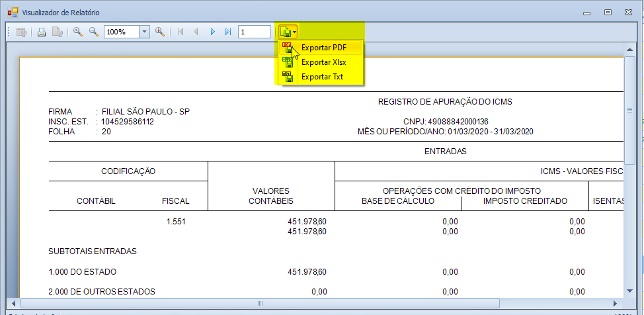Click the horizontal scrollbar thumb
The image size is (644, 315).
click(260, 303)
